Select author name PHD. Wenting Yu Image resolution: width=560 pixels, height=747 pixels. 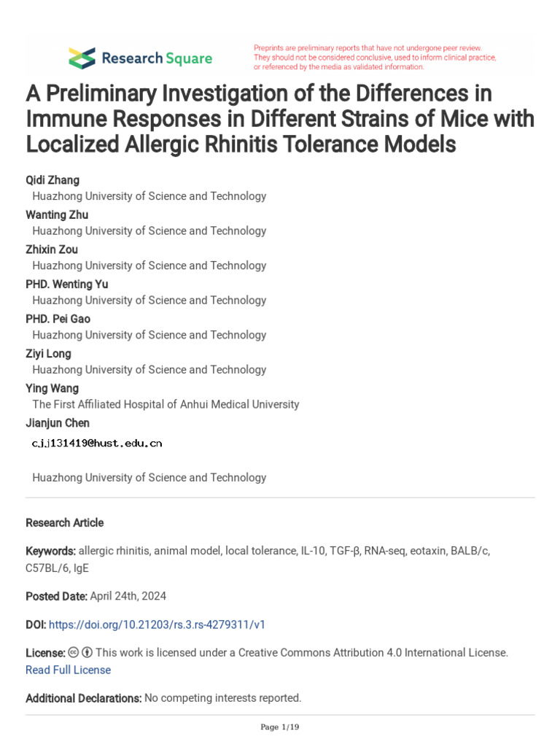coord(66,285)
